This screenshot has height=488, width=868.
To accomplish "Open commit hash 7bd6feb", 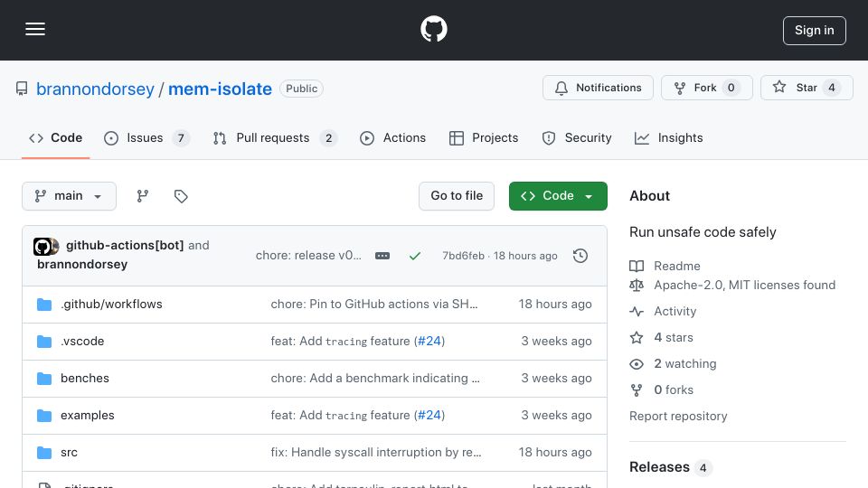I will tap(463, 256).
